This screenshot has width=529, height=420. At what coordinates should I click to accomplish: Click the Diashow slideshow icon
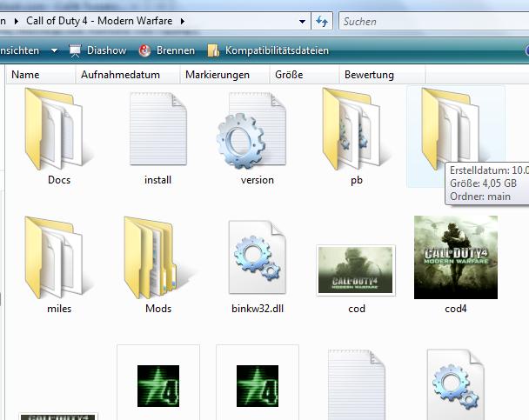(x=75, y=50)
